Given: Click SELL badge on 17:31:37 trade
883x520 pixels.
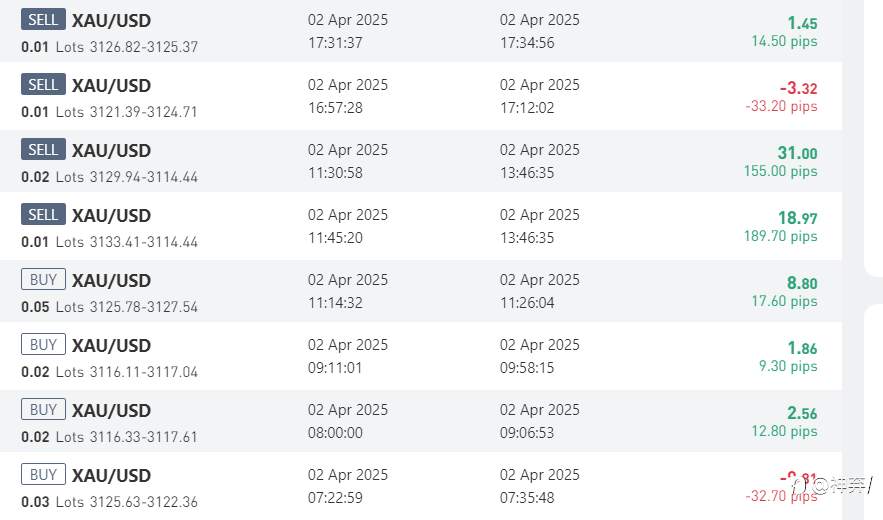Looking at the screenshot, I should pyautogui.click(x=43, y=20).
